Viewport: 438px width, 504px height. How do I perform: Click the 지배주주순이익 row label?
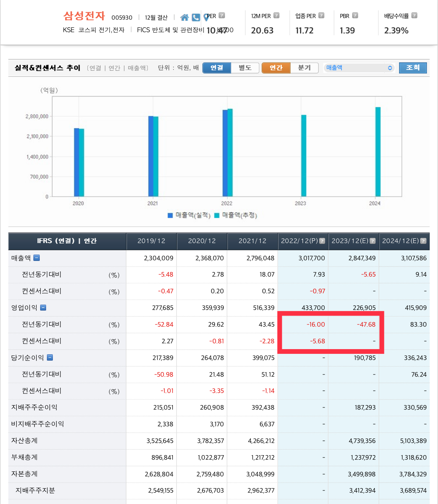[34, 407]
